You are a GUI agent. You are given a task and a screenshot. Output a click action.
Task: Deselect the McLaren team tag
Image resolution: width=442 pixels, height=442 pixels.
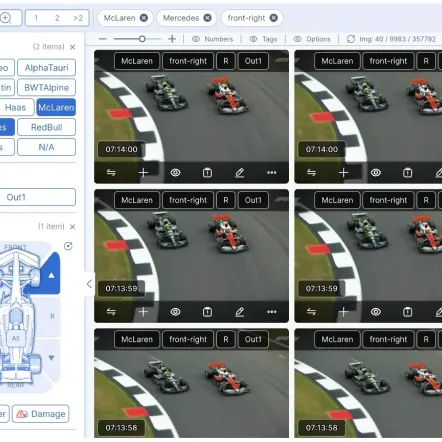click(56, 107)
